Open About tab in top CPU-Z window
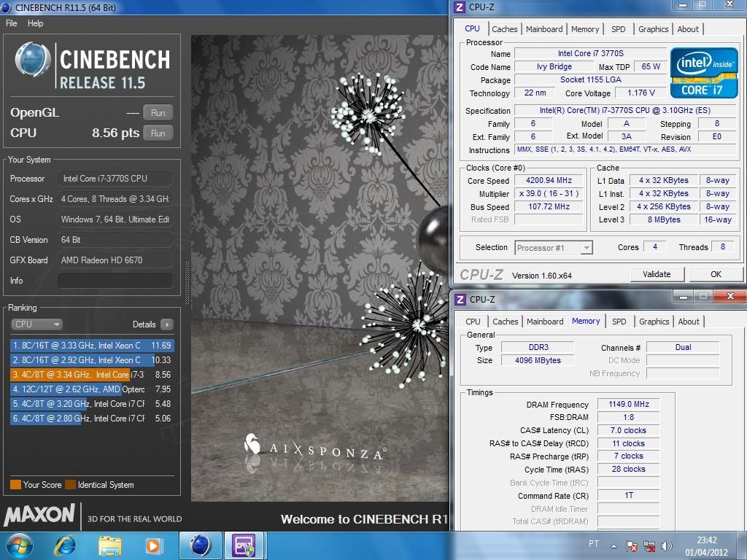Screen dimensions: 747x560 tap(688, 29)
